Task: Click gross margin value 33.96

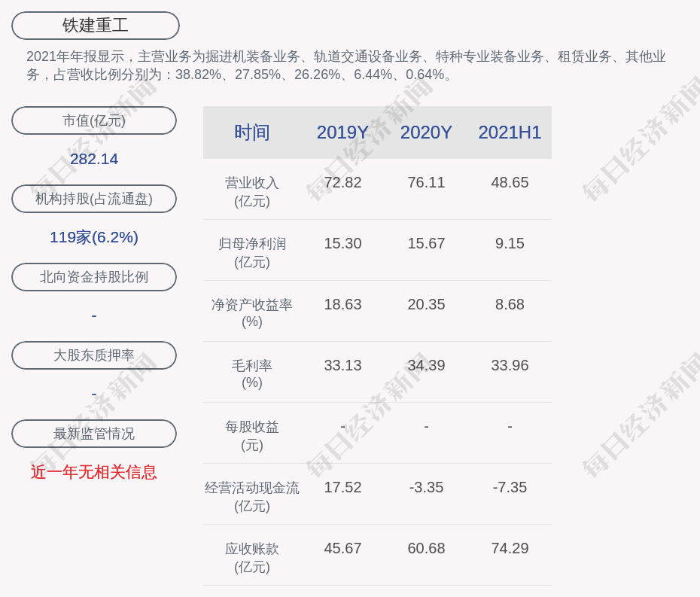Action: [x=510, y=365]
